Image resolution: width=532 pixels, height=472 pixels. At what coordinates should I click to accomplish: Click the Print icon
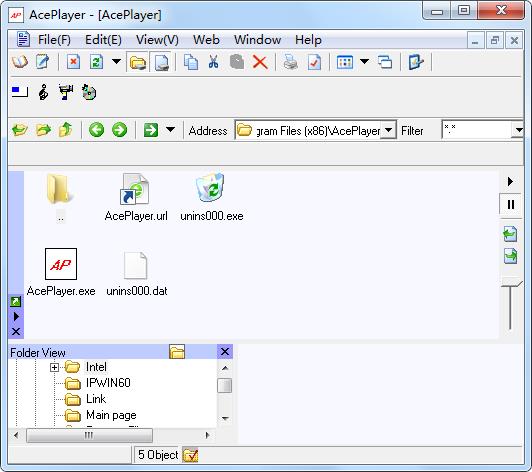coord(290,62)
